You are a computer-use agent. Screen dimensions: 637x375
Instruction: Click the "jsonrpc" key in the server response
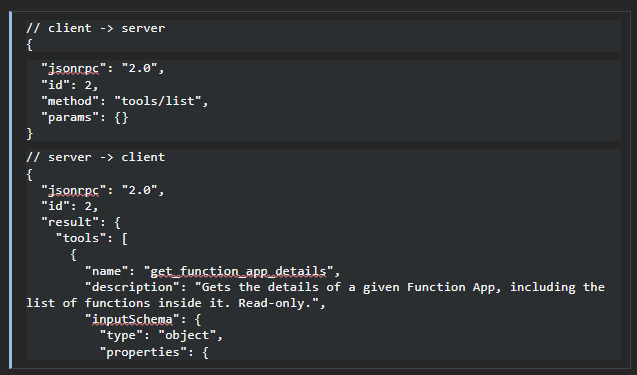tap(74, 191)
